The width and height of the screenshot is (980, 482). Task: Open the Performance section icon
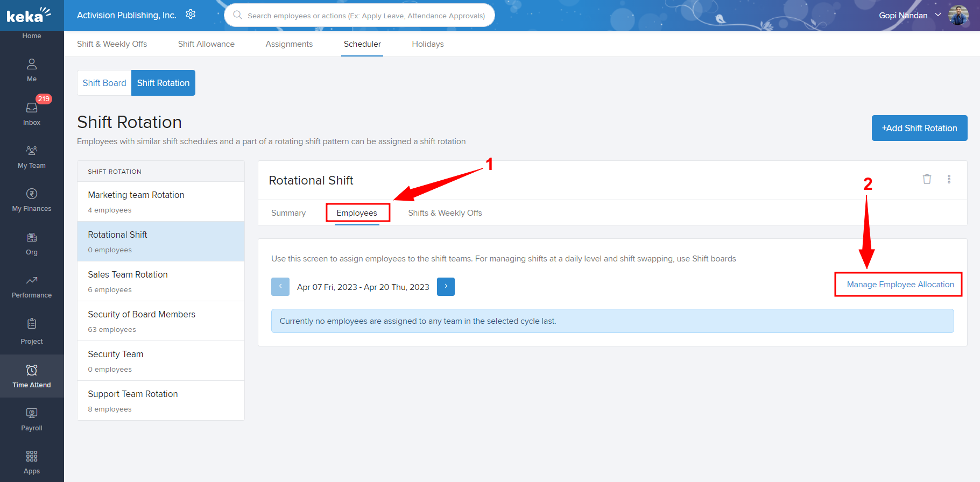coord(32,280)
